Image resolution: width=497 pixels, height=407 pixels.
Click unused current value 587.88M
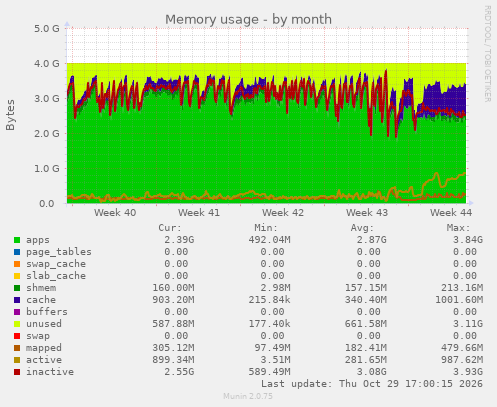coord(173,324)
